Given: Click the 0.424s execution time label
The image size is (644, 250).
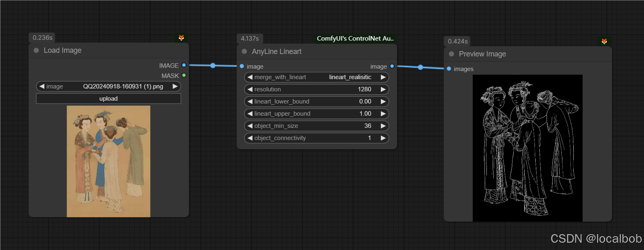Looking at the screenshot, I should pos(458,41).
